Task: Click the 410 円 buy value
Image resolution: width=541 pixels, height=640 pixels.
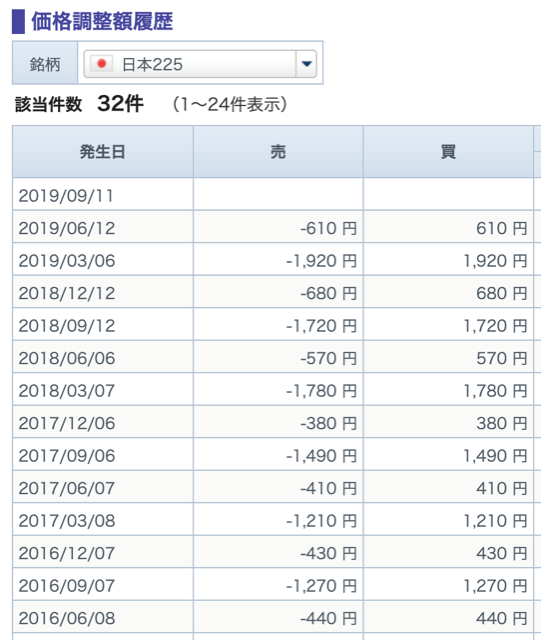Action: (x=502, y=488)
